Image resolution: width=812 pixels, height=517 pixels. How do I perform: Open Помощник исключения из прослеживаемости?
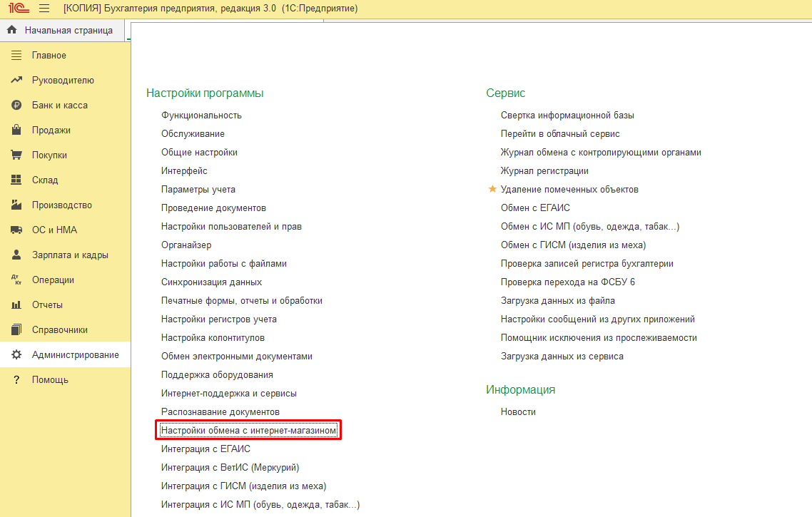(x=599, y=338)
